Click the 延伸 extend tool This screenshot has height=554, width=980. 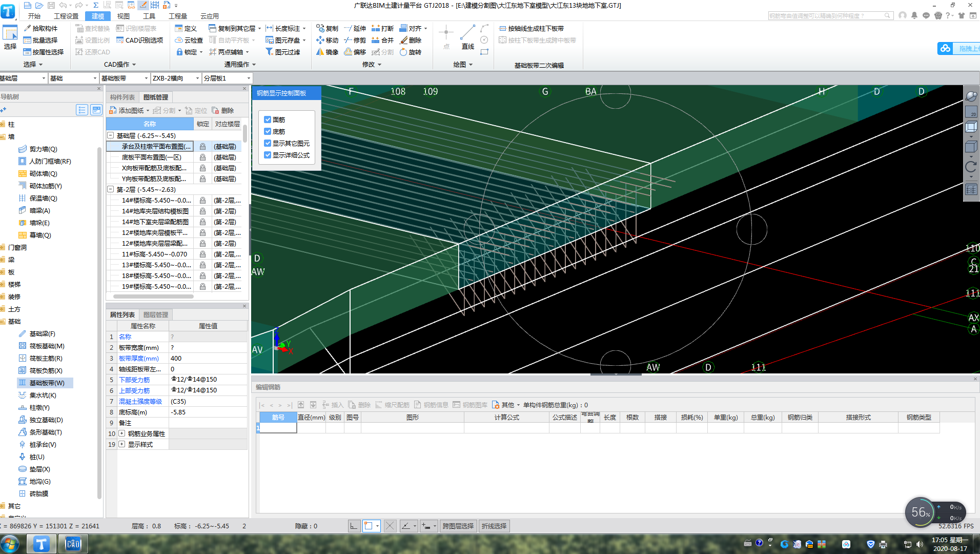355,28
